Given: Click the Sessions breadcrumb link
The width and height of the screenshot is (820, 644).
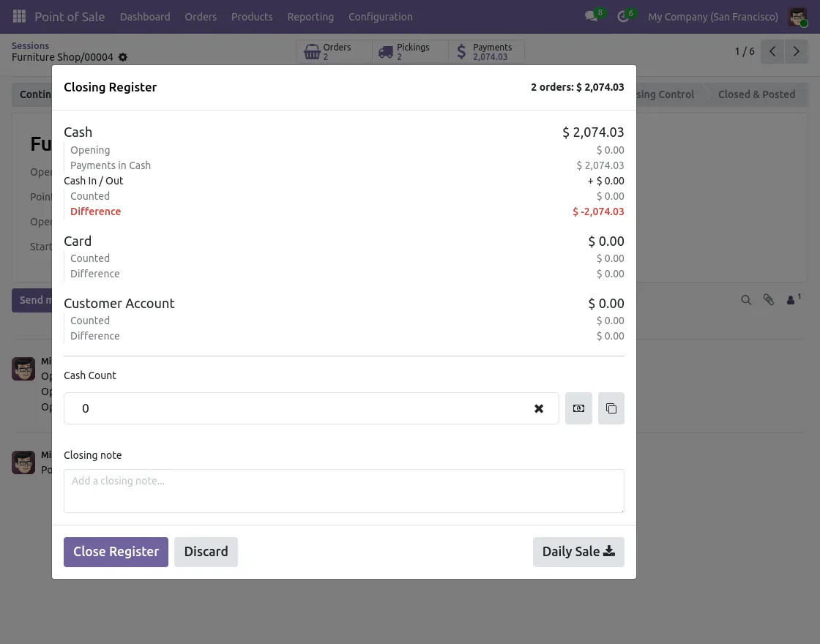Looking at the screenshot, I should (x=30, y=45).
